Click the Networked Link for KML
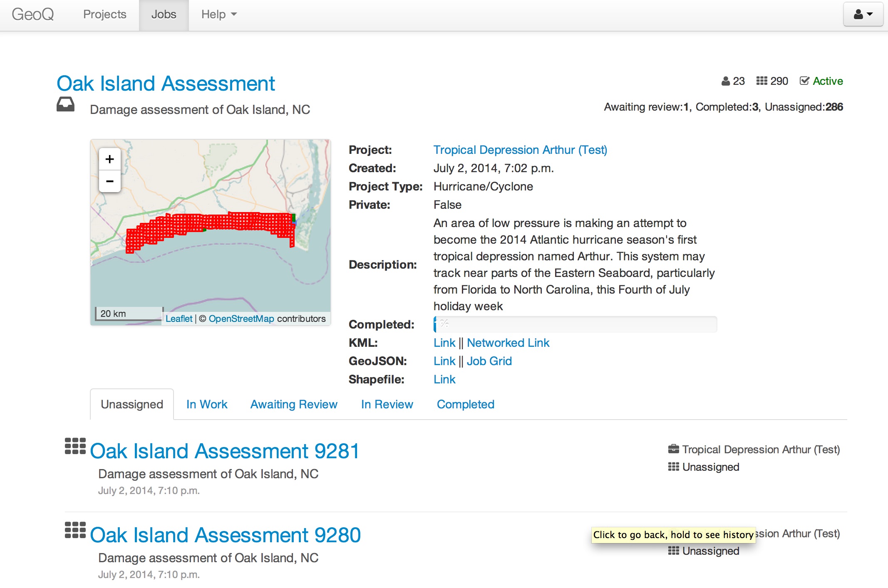Screen dimensions: 888x588 pos(508,342)
